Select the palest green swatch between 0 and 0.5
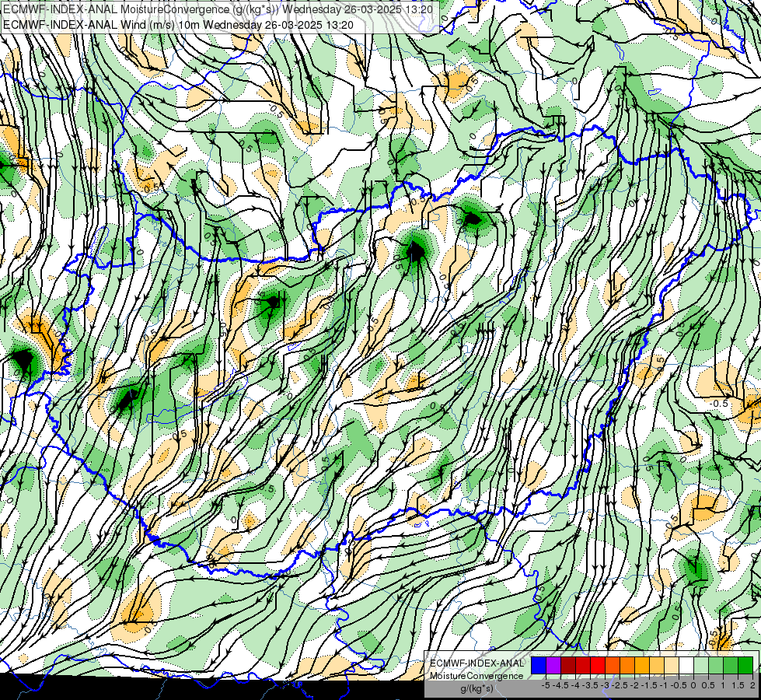 (x=701, y=666)
